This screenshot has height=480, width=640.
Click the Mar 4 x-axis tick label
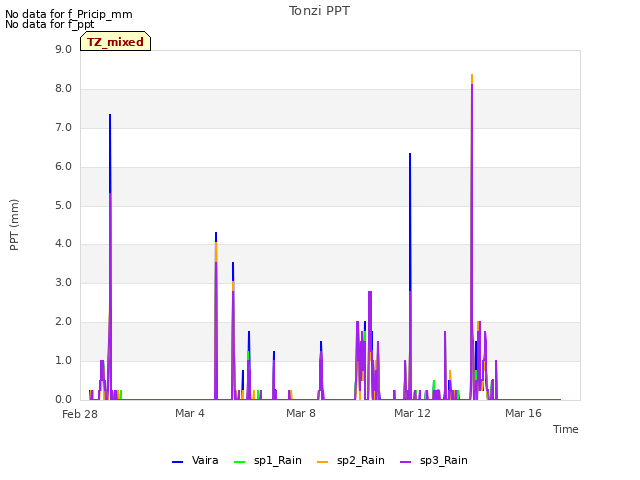point(190,413)
